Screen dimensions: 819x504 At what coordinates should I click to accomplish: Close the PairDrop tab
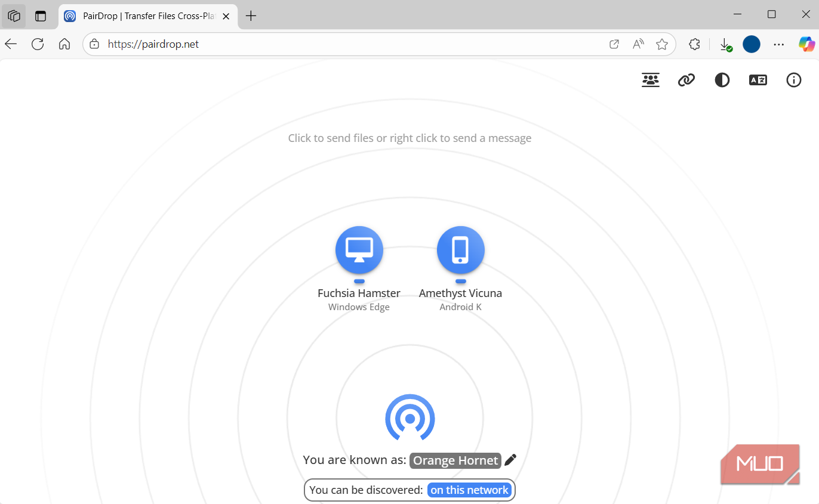pos(226,16)
